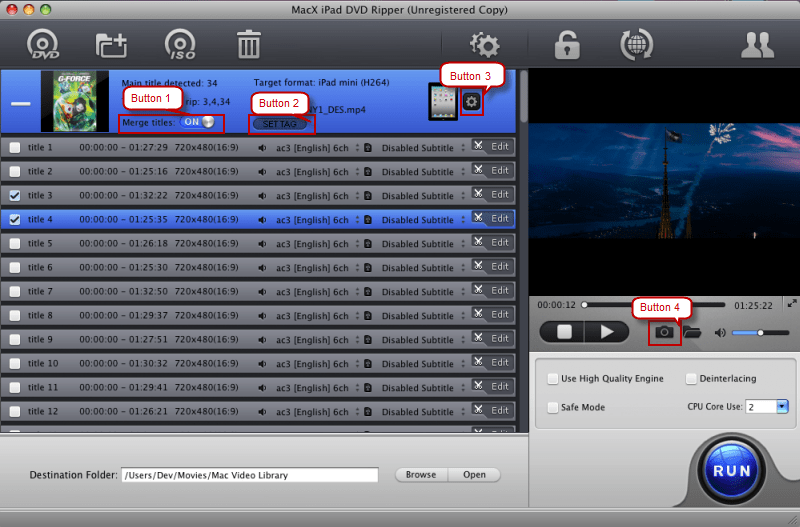Image resolution: width=800 pixels, height=527 pixels.
Task: Check the title 7 checkbox
Action: pos(15,291)
